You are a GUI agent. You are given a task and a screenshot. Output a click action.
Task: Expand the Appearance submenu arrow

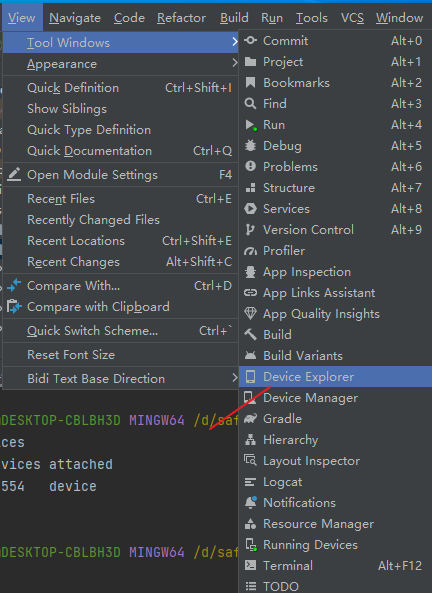coord(235,63)
